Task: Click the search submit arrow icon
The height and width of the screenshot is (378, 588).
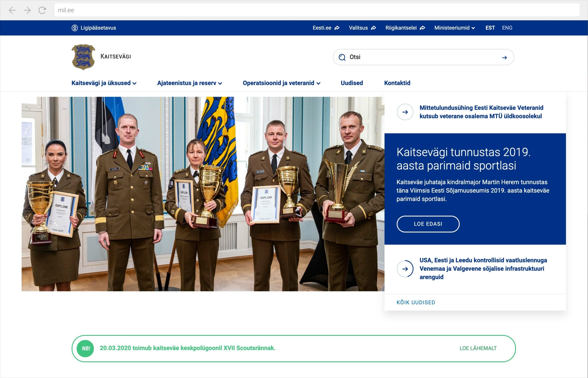Action: pos(504,57)
